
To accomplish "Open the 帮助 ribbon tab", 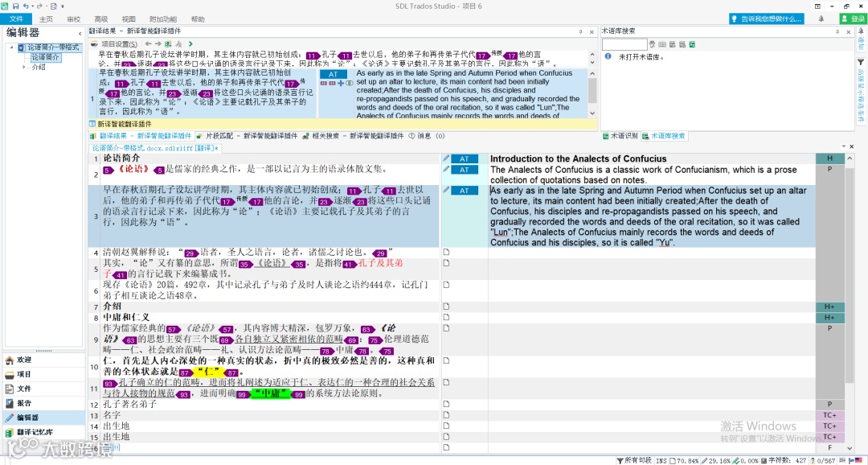I will click(198, 19).
